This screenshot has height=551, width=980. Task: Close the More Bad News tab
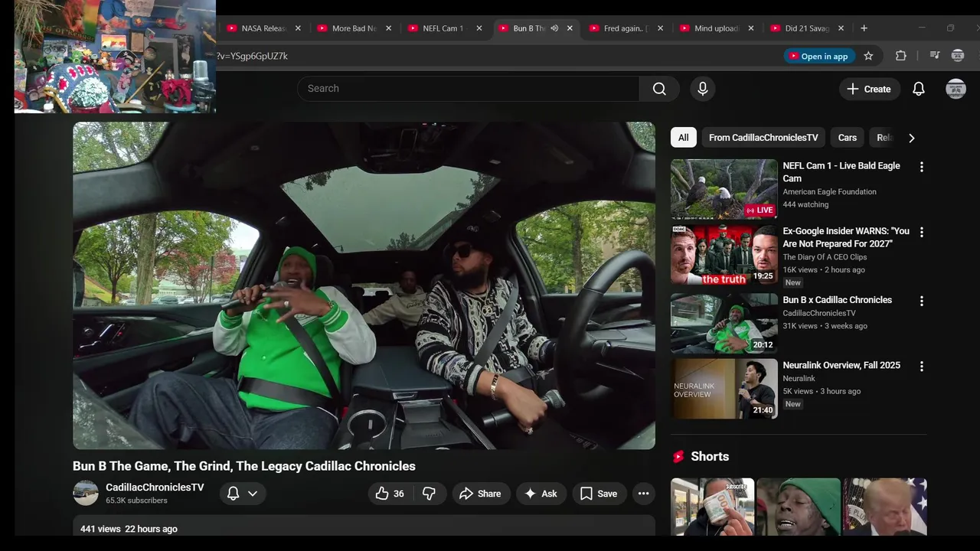(388, 28)
